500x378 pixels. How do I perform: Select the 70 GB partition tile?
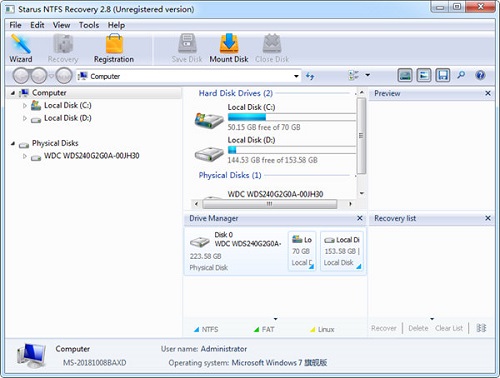pyautogui.click(x=302, y=251)
